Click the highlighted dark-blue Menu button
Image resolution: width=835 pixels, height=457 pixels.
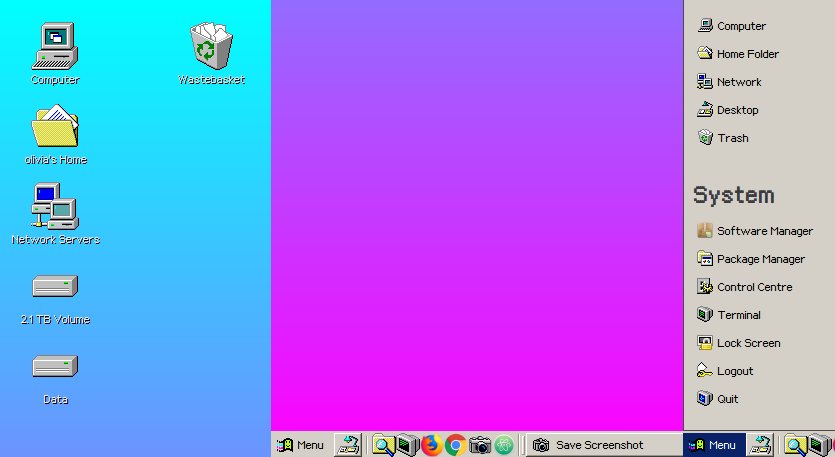pos(714,445)
